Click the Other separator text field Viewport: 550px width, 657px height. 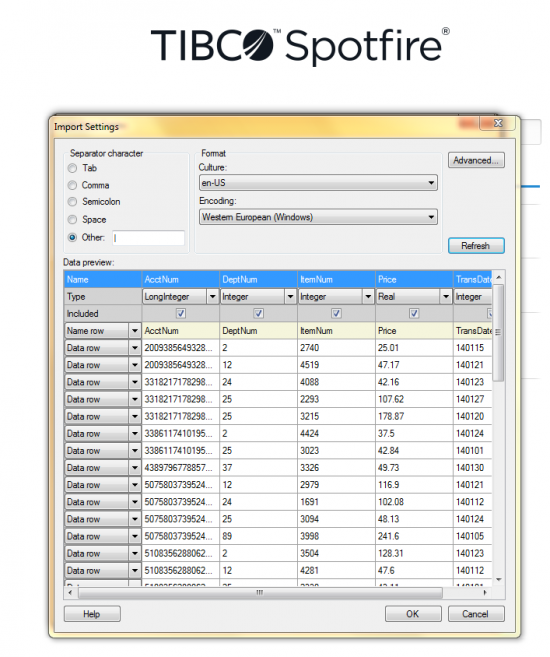point(148,238)
